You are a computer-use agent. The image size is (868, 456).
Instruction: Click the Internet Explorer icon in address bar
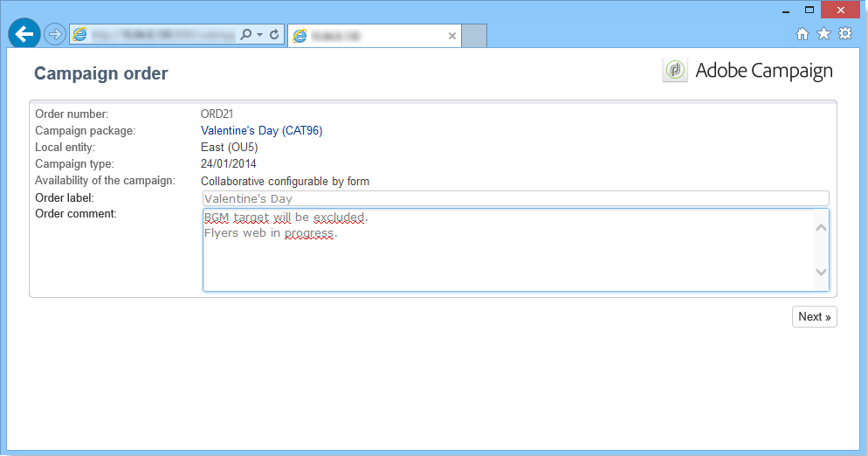pyautogui.click(x=80, y=34)
